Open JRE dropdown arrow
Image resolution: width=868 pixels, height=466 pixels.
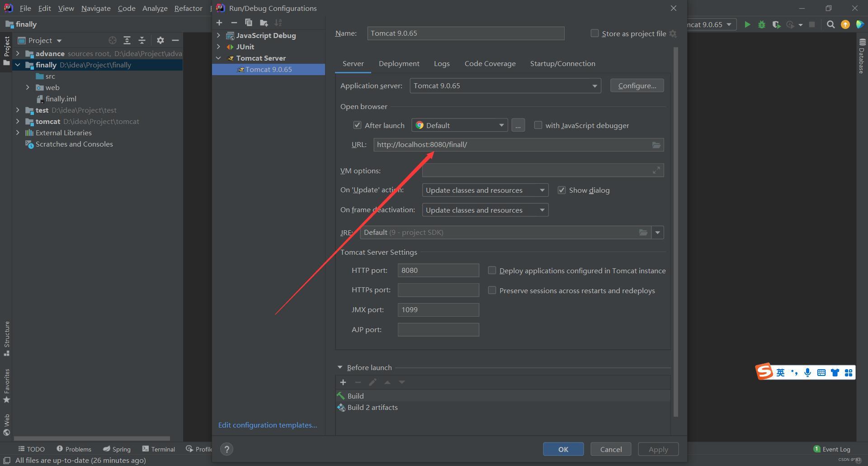pos(657,233)
